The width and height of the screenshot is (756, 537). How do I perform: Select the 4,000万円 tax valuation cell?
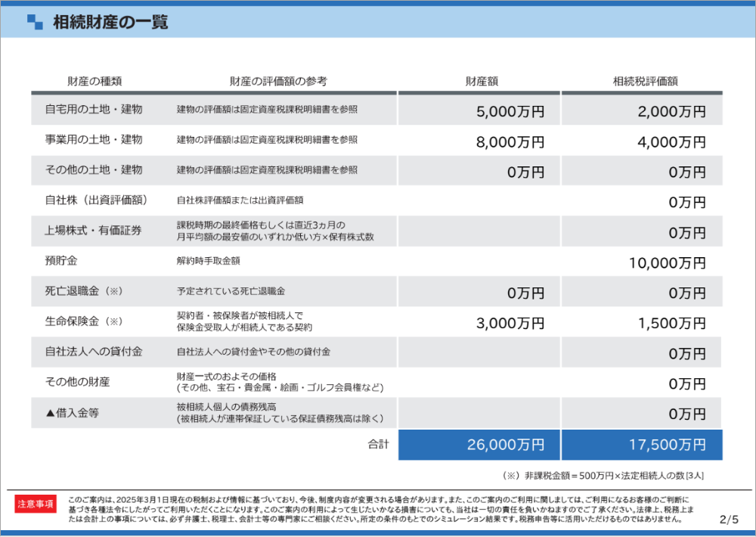671,141
